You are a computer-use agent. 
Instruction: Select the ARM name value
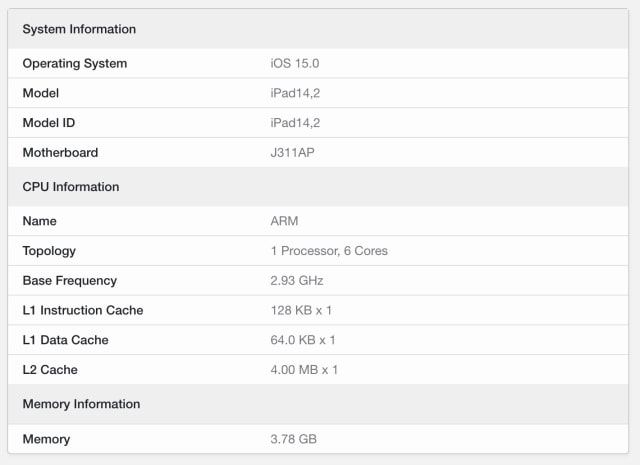click(x=284, y=221)
